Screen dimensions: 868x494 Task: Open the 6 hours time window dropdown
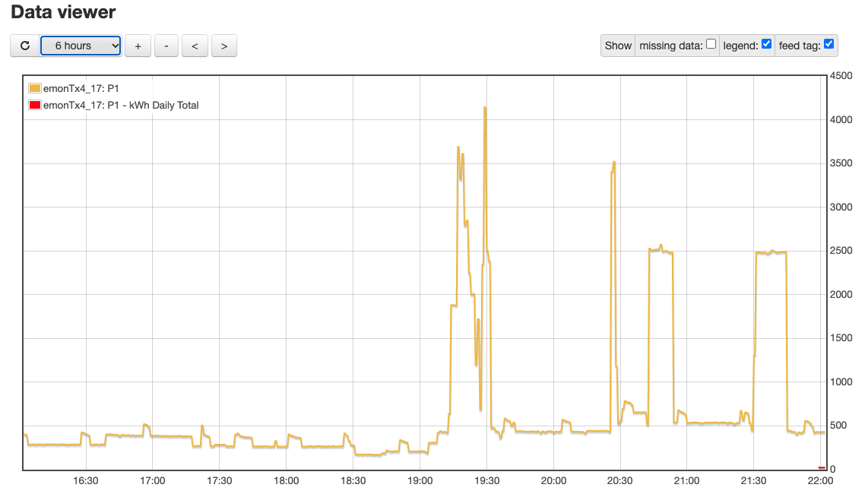point(81,46)
